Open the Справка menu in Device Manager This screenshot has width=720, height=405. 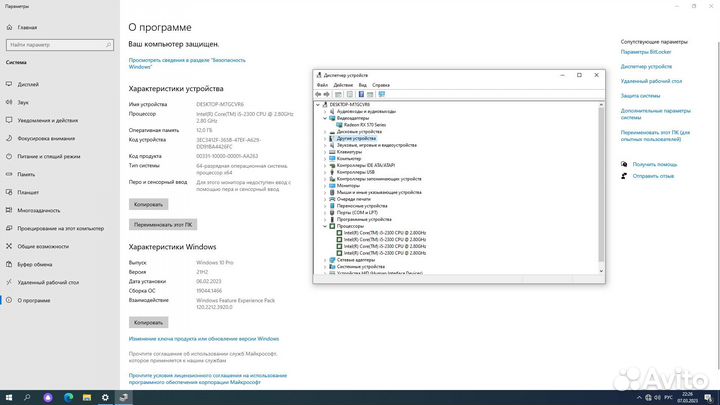click(381, 85)
